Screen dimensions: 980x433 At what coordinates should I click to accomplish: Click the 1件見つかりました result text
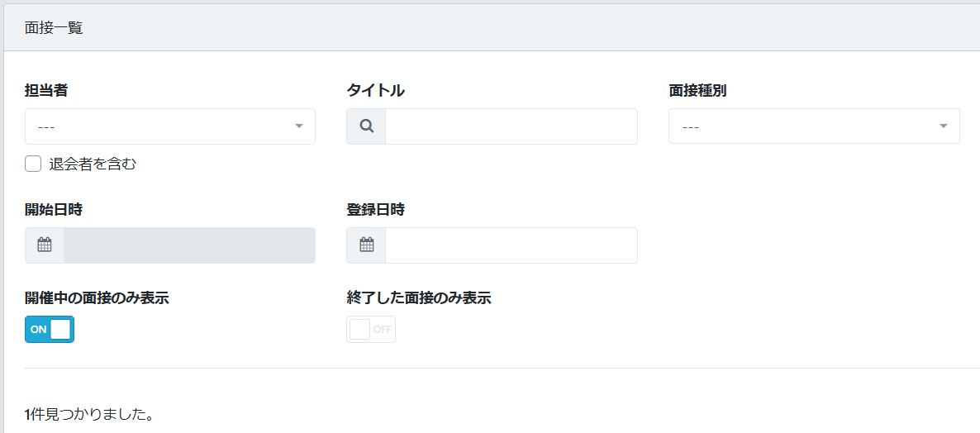click(89, 413)
